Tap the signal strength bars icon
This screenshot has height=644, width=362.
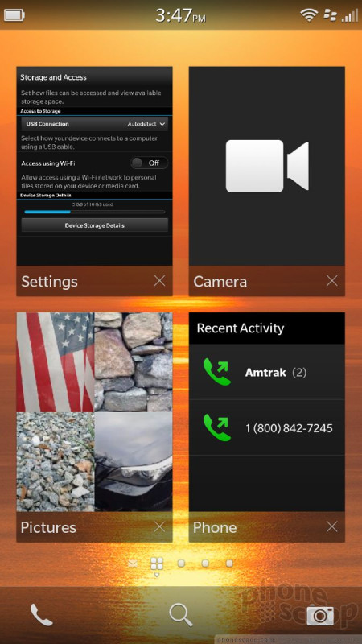pos(350,15)
